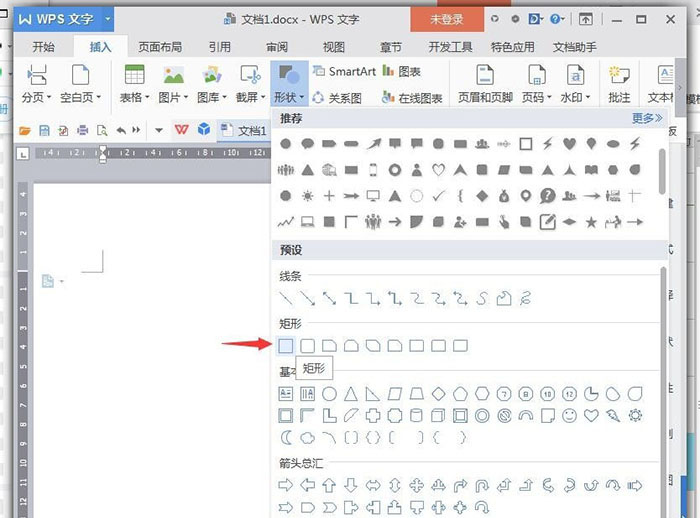Open 在线图表 online charts
Image resolution: width=700 pixels, height=518 pixels.
[x=412, y=98]
